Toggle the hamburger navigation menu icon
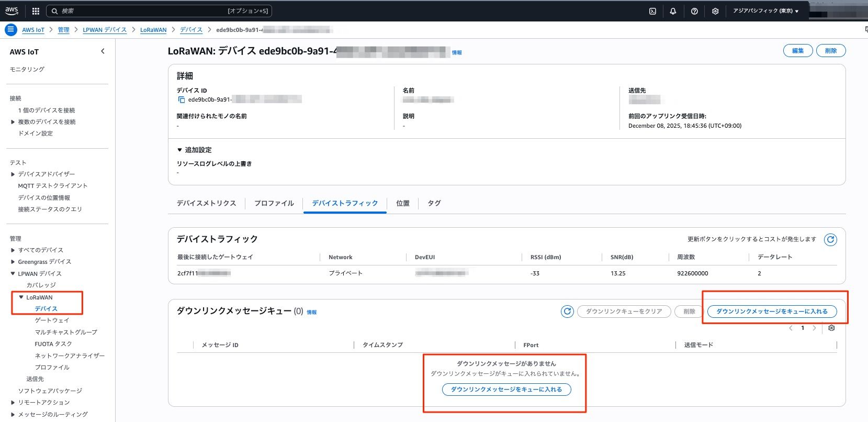 point(10,30)
